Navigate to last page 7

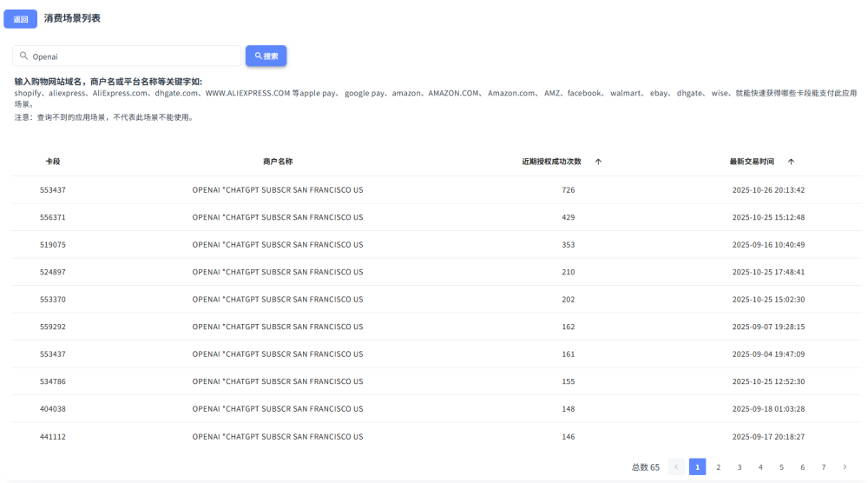click(x=824, y=467)
